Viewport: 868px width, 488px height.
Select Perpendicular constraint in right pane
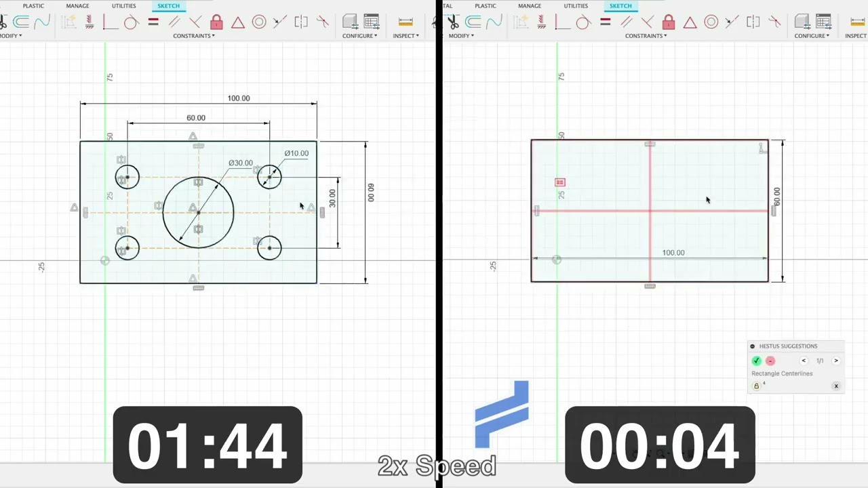click(648, 22)
